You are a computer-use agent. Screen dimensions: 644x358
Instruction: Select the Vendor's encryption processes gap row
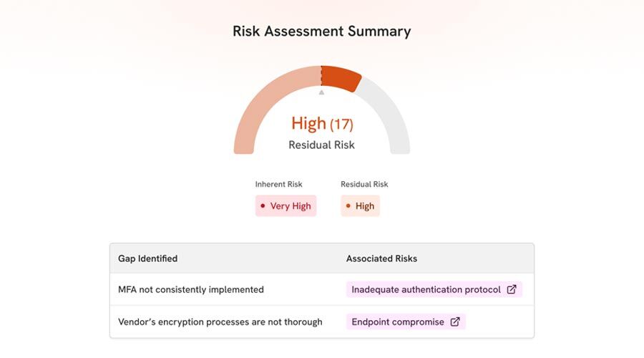(x=220, y=322)
